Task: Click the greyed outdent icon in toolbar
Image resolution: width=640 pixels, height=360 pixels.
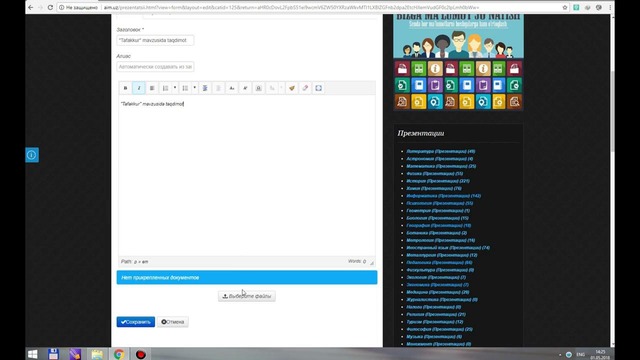Action: coord(218,88)
